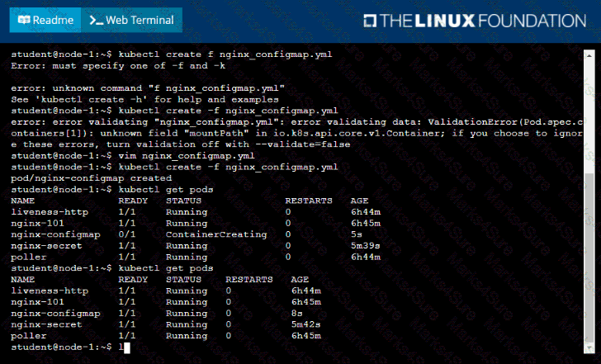Click the Readme book icon
Image resolution: width=601 pixels, height=364 pixels.
click(x=25, y=20)
